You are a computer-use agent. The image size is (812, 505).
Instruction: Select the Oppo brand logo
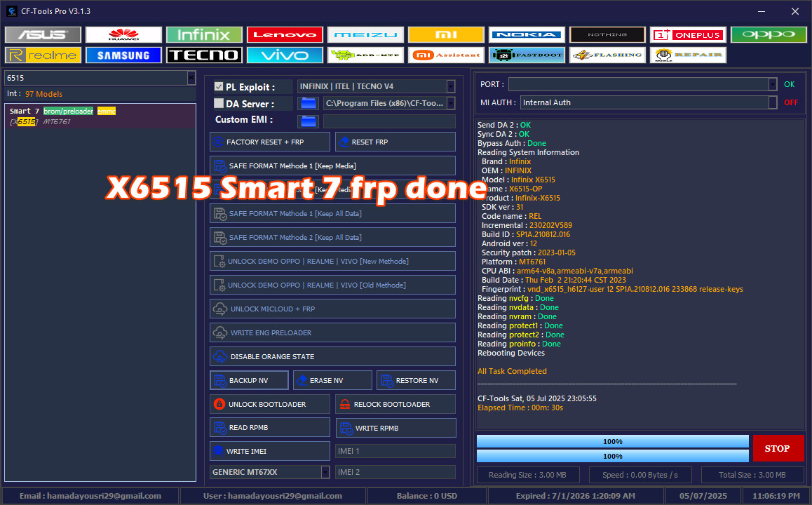769,34
